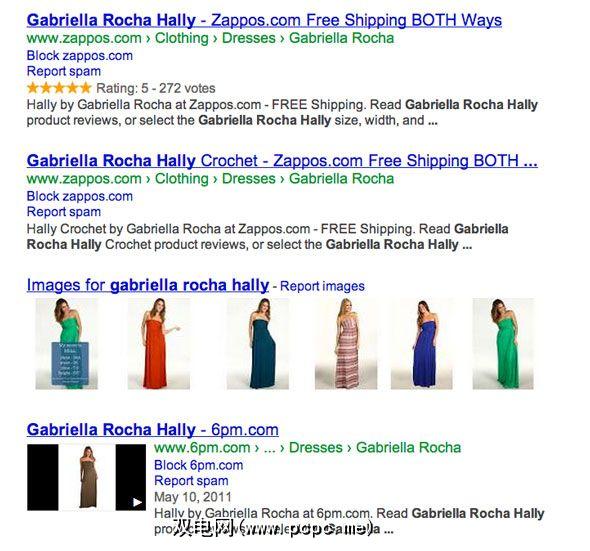Click the Report images link
Screen dimensions: 590x551
pos(322,286)
